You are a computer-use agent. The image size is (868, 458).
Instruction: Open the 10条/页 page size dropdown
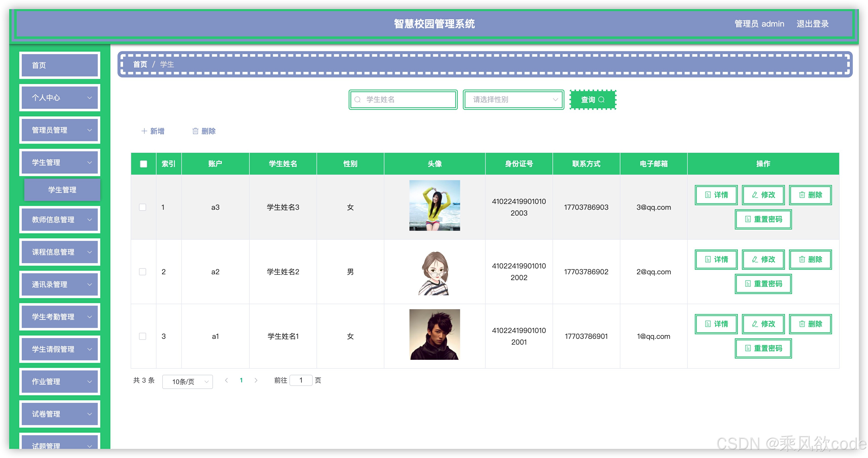click(x=187, y=382)
